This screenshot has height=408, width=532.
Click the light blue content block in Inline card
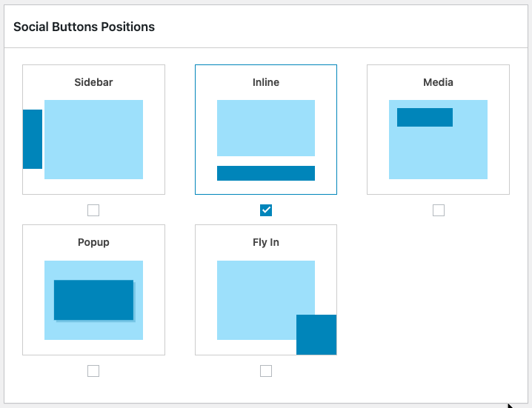266,128
